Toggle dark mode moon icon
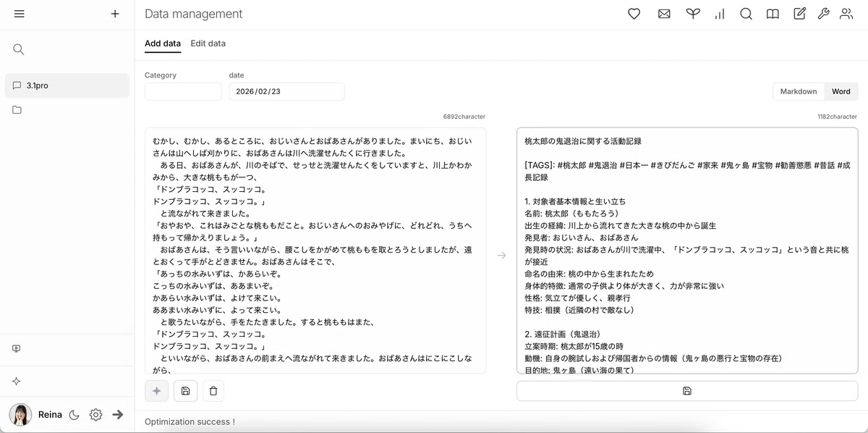 [75, 415]
